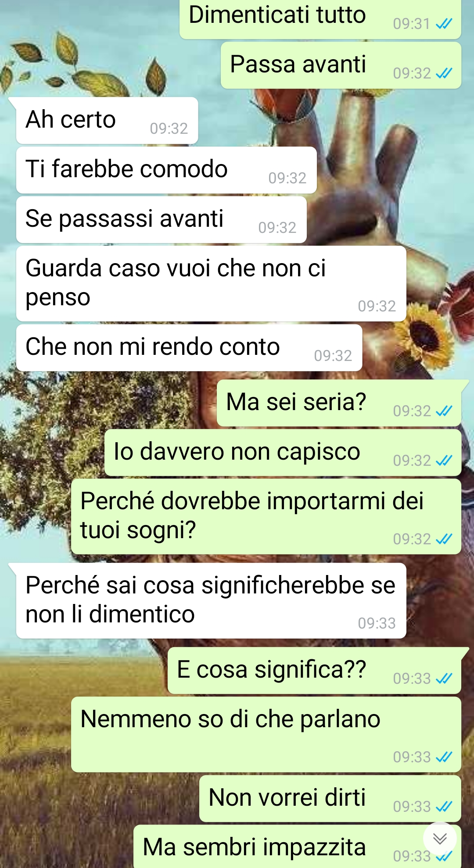Click the read ticks on 'Non vorrei dirti'
The width and height of the screenshot is (474, 868).
click(x=444, y=807)
